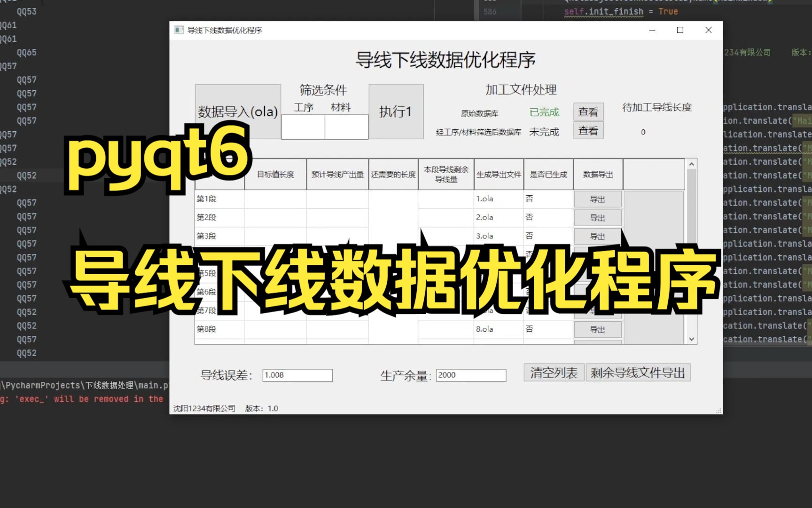Click the 执行1 button
Screen dimensions: 812x508
(x=396, y=111)
